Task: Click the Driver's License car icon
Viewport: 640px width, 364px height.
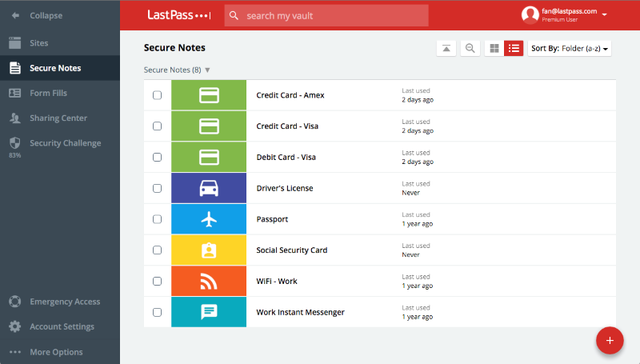Action: [209, 188]
